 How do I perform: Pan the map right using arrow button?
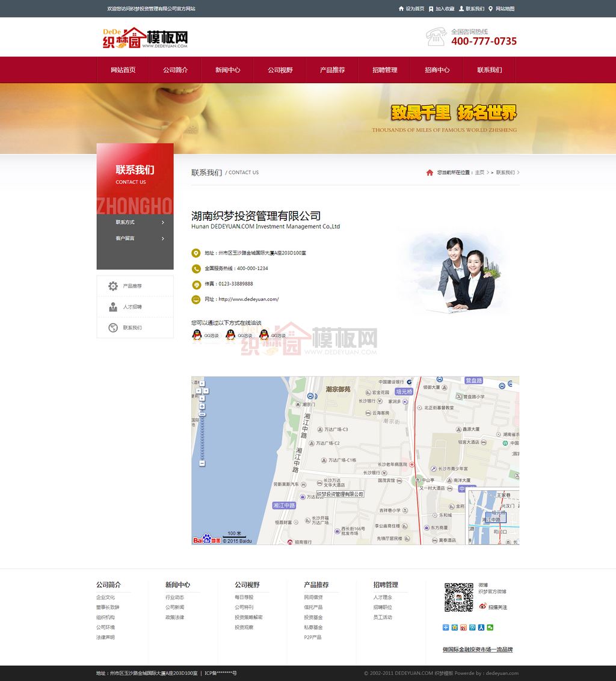coord(206,391)
